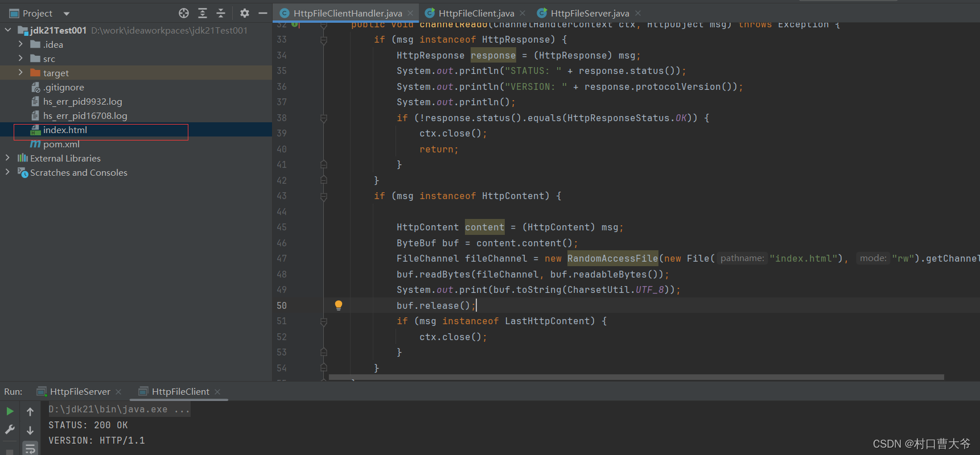Click line number 50 in gutter
The image size is (980, 455).
point(282,305)
